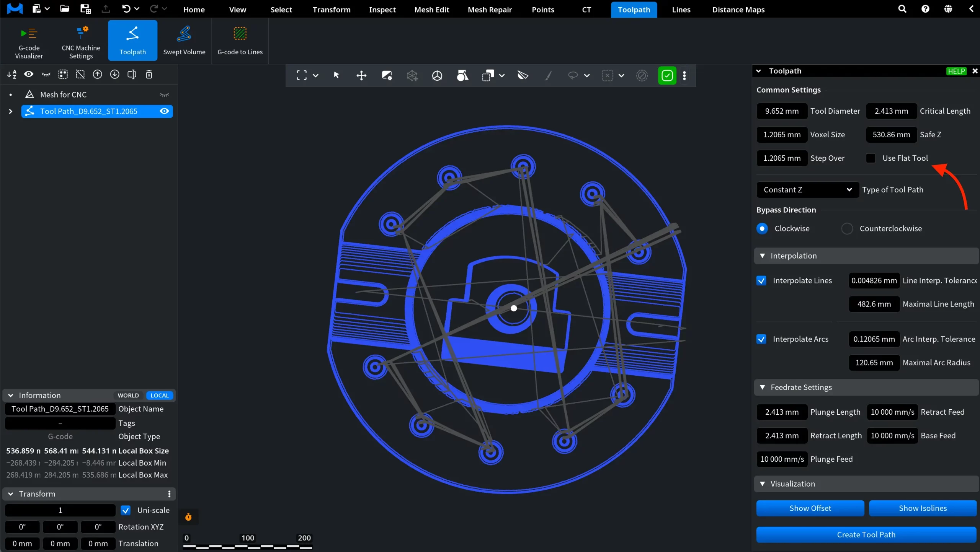Uncheck Interpolate Lines

pos(761,280)
